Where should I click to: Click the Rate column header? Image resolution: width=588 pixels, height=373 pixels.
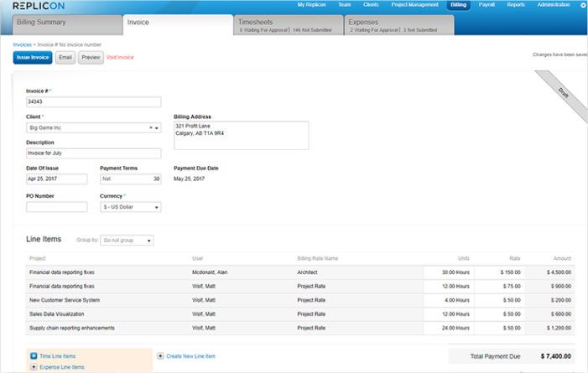(x=515, y=258)
